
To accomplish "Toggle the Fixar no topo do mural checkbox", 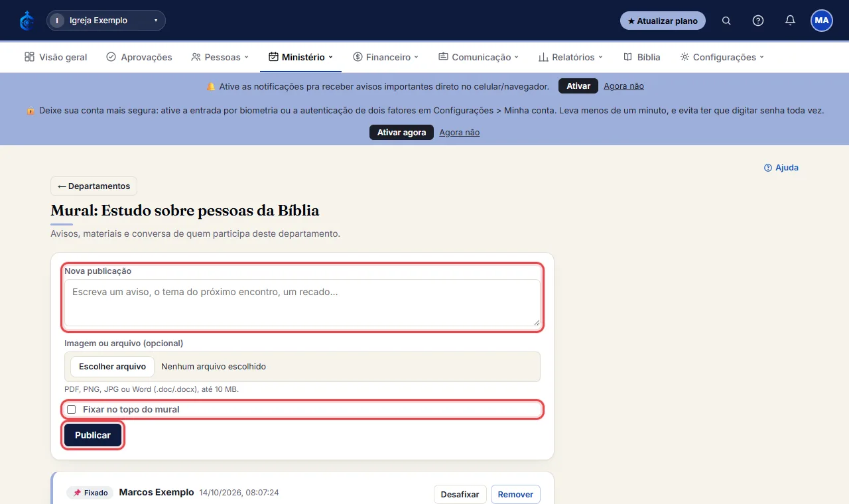I will 72,410.
